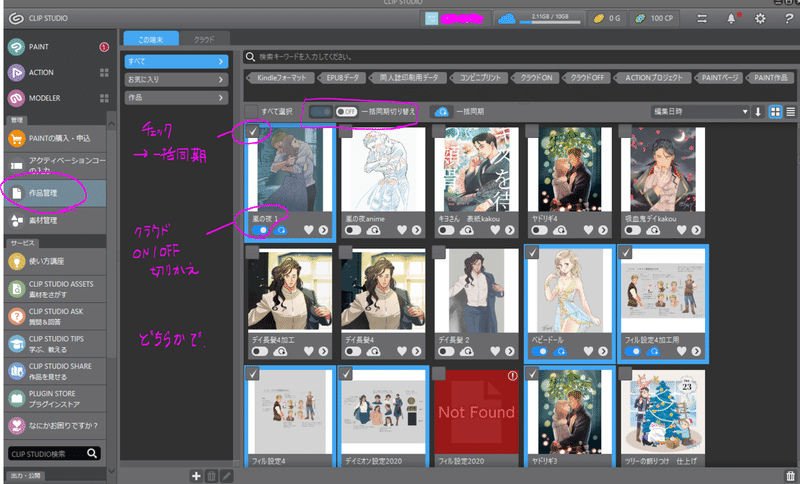Open notifications bell icon

point(732,18)
